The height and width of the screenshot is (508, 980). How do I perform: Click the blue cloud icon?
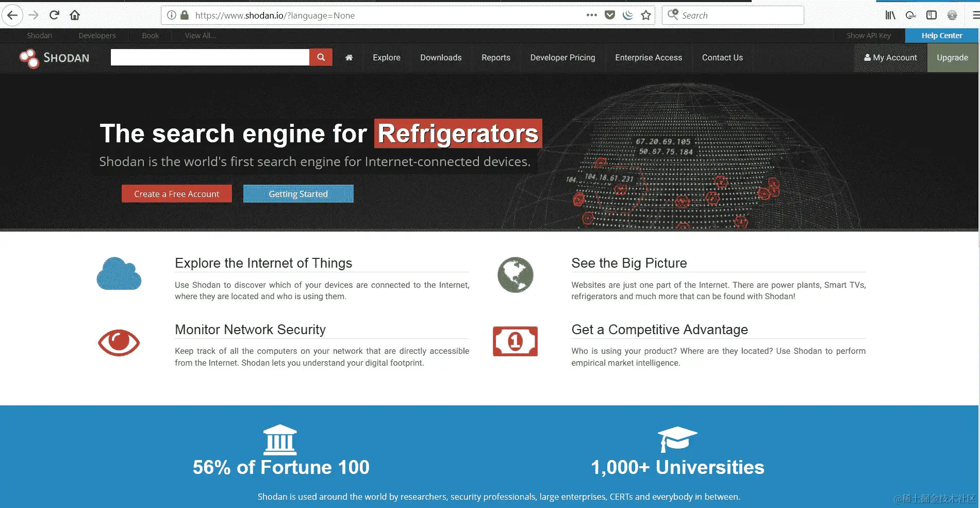(x=119, y=274)
